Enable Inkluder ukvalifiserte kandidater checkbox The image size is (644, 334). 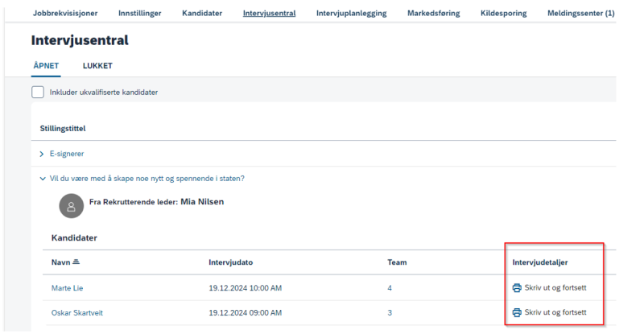38,92
